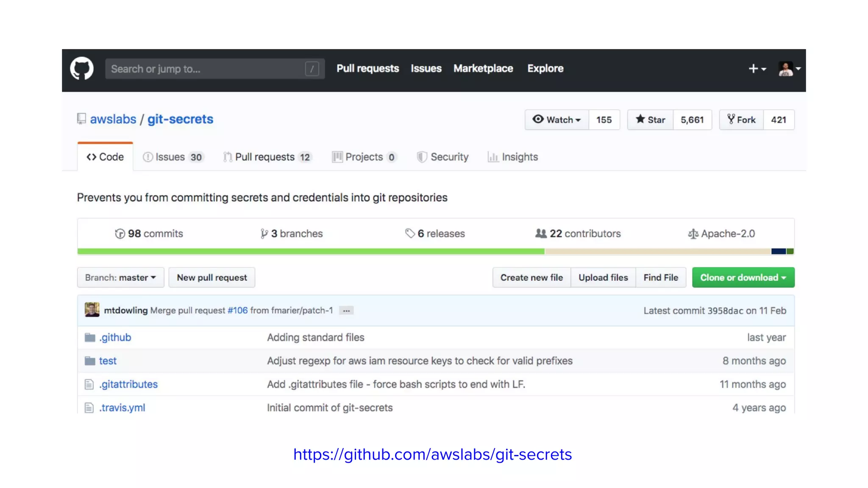
Task: Click Create new file button
Action: [531, 277]
